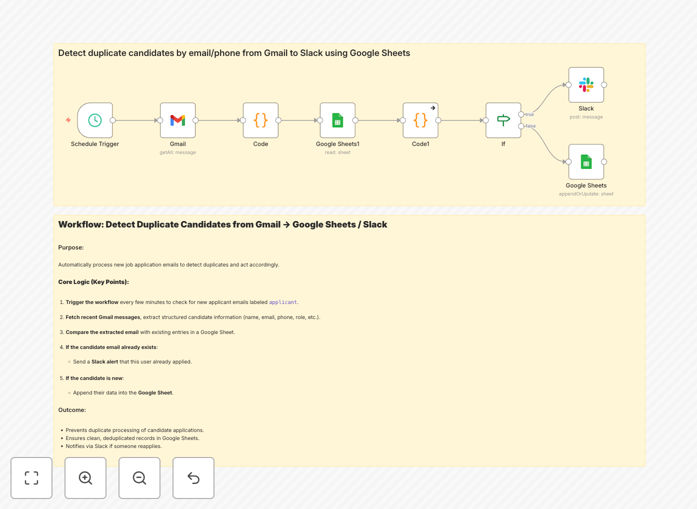Select the Slack node
697x509 pixels.
586,84
